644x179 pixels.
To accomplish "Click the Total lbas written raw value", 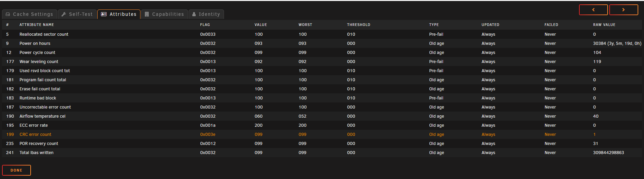I will [x=609, y=153].
